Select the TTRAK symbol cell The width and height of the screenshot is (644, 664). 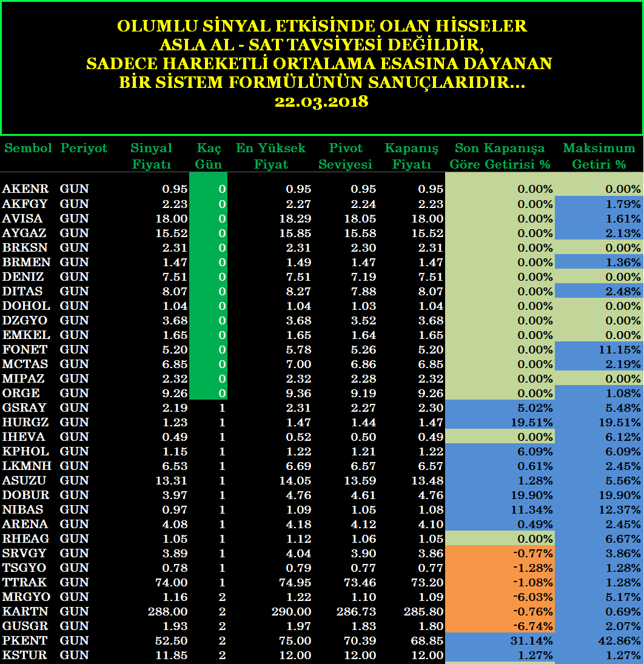[x=24, y=582]
